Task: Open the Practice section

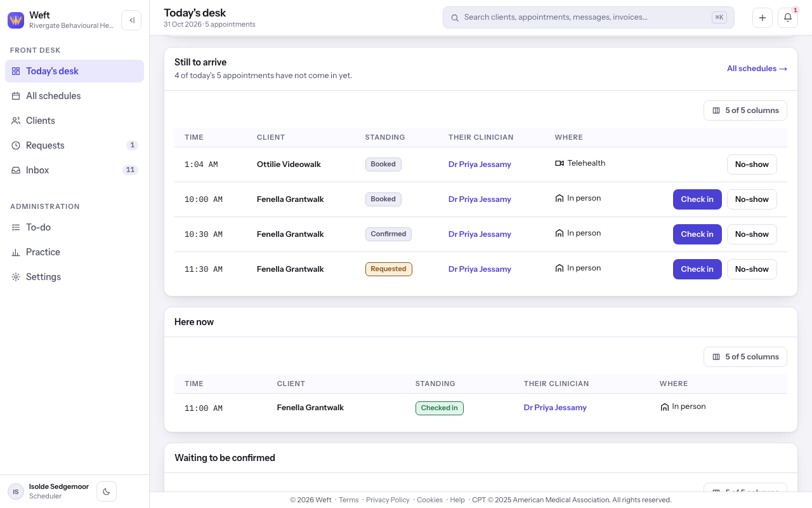Action: coord(74,252)
